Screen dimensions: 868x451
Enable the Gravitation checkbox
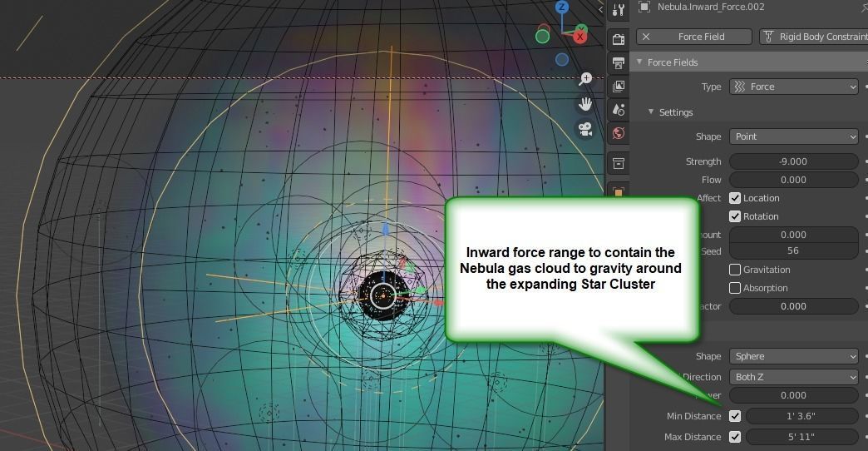[735, 270]
